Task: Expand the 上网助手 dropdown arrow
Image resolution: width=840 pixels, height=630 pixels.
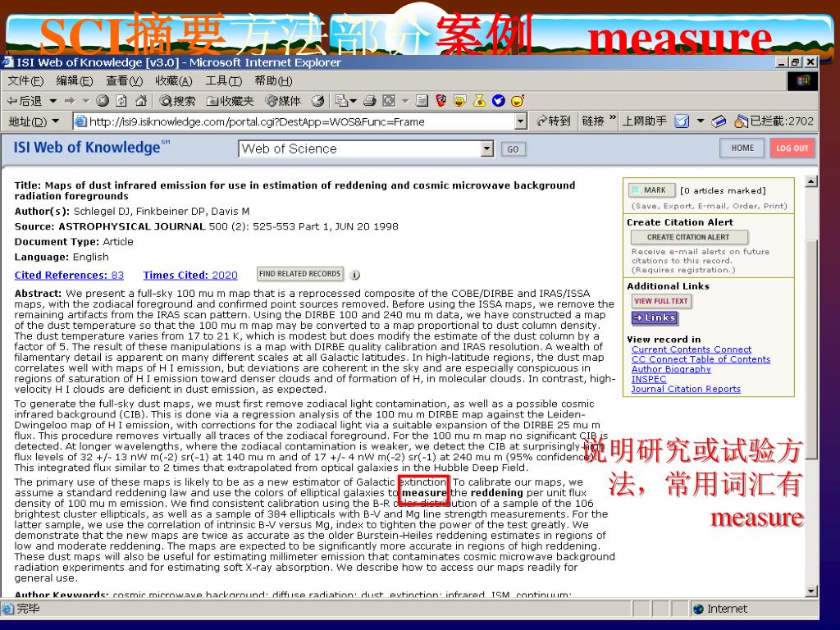Action: 701,121
